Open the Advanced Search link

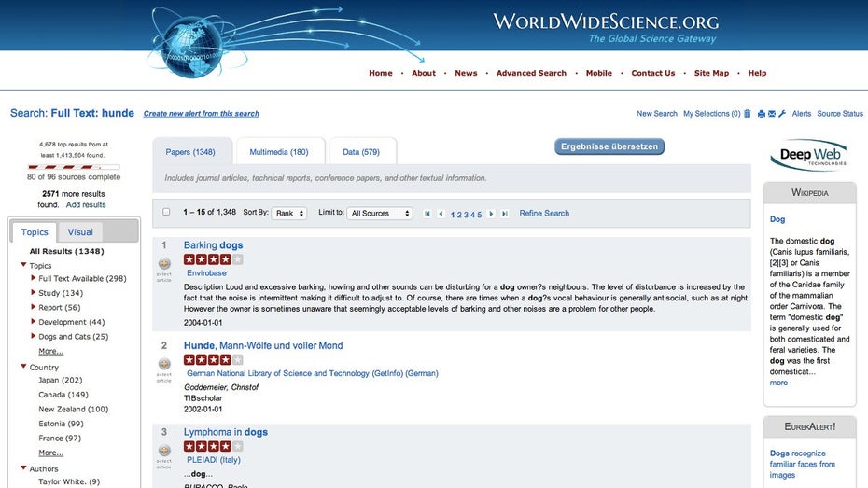(531, 73)
